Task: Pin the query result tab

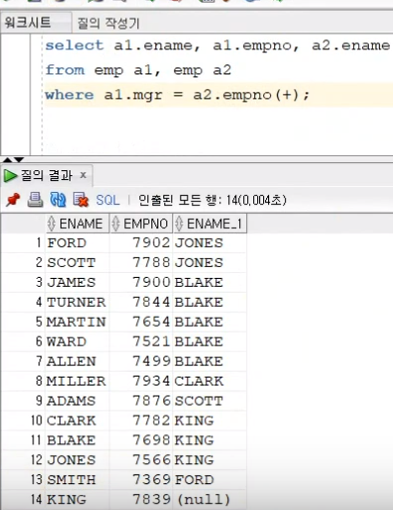Action: 13,200
